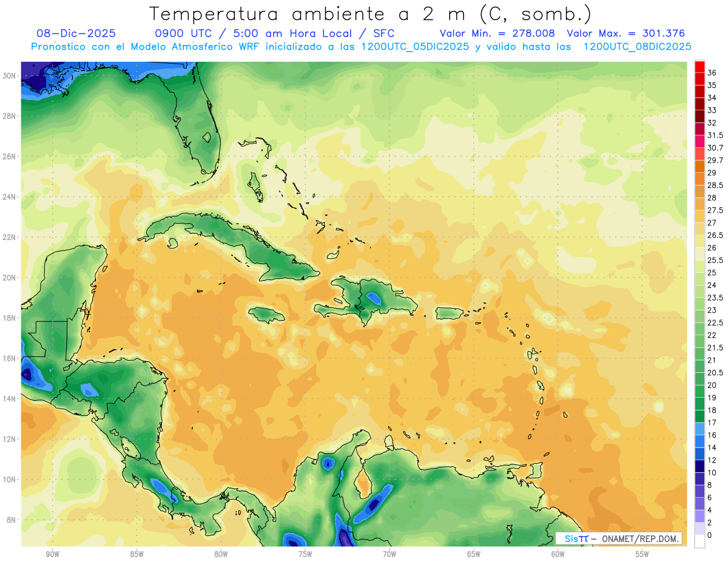This screenshot has height=562, width=728.
Task: Click the "28.5" value on the color scale
Action: (715, 186)
